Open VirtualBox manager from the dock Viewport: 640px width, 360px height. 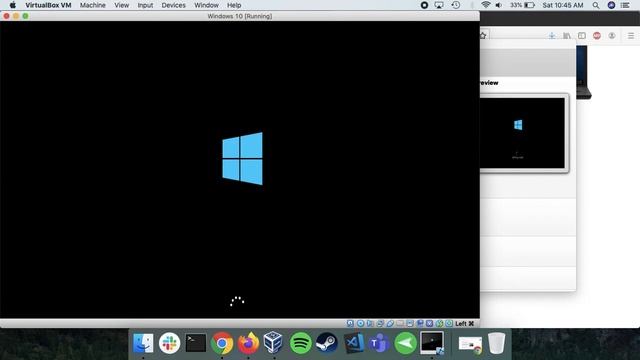273,342
